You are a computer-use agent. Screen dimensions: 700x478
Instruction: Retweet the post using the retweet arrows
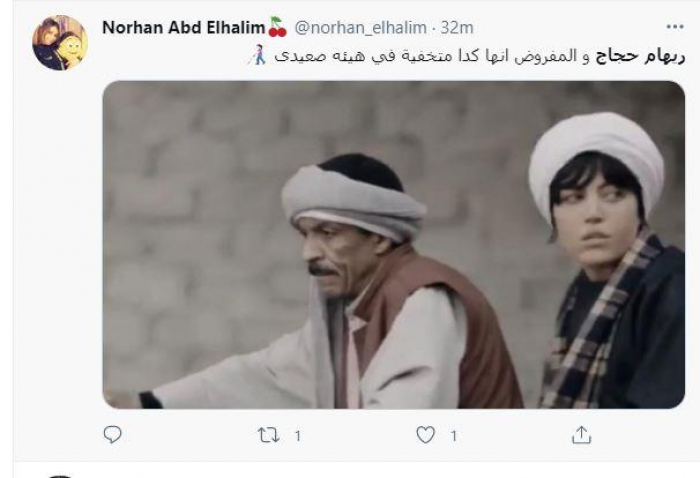click(x=268, y=435)
